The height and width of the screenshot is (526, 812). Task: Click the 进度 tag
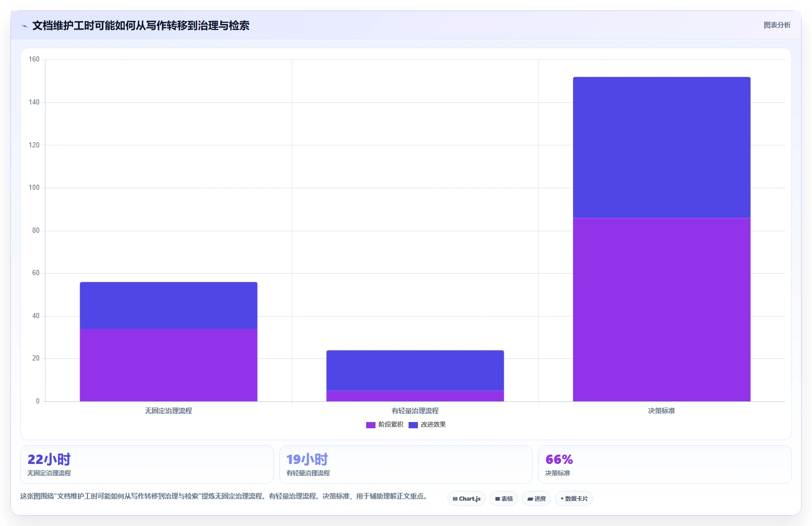point(536,499)
